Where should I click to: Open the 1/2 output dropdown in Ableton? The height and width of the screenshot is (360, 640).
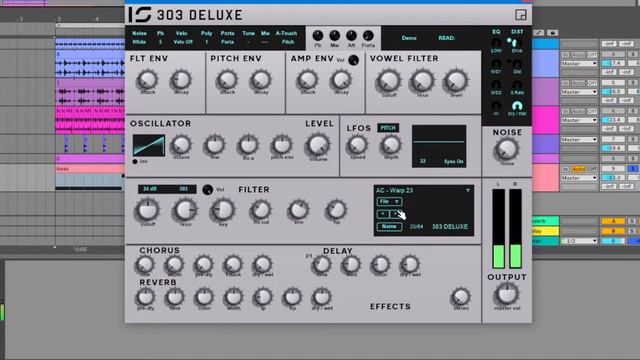click(x=579, y=241)
